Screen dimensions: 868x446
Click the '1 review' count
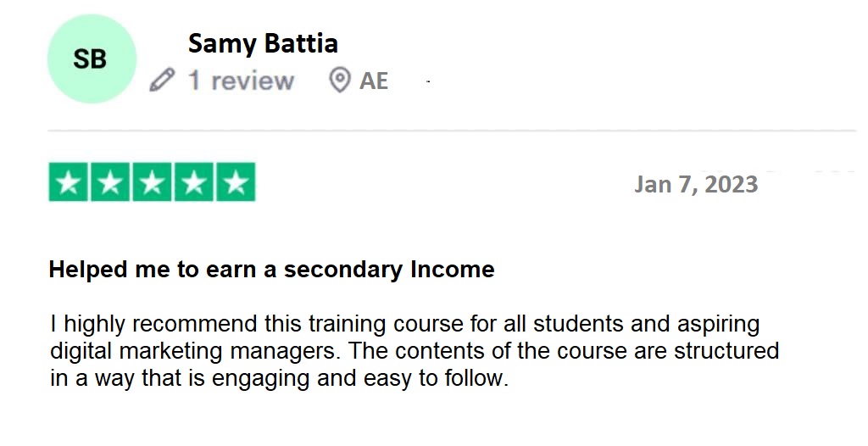coord(241,81)
